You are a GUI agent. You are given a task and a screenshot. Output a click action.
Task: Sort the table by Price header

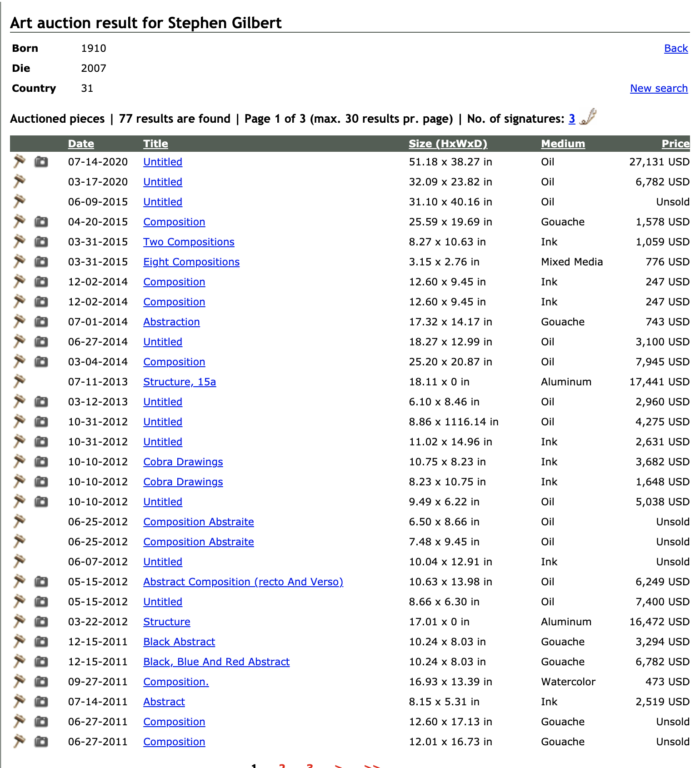(x=675, y=144)
